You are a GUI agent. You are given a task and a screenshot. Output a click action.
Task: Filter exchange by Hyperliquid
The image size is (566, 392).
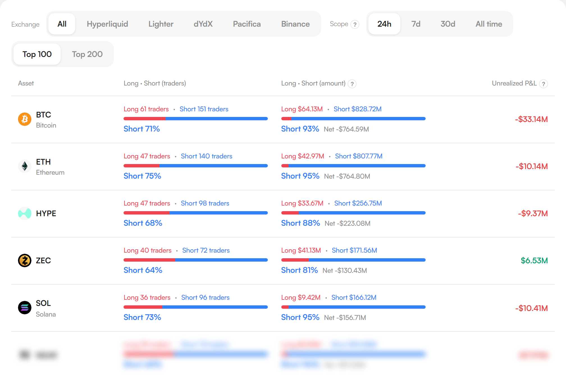(108, 24)
